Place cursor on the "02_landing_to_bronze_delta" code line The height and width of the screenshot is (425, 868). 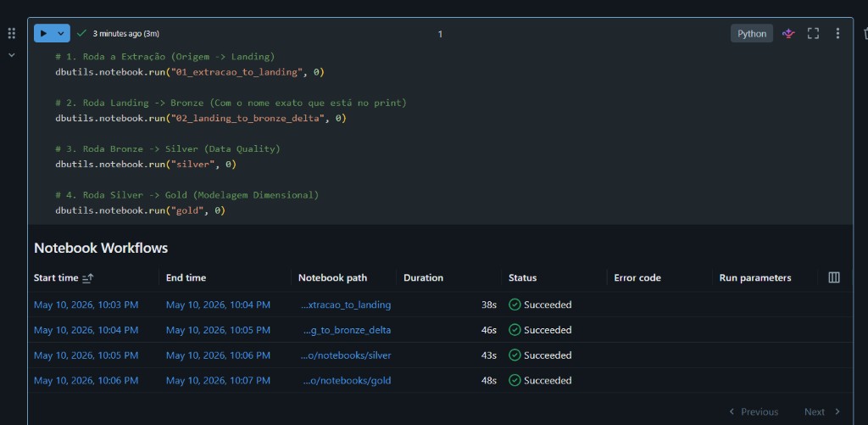pos(200,118)
